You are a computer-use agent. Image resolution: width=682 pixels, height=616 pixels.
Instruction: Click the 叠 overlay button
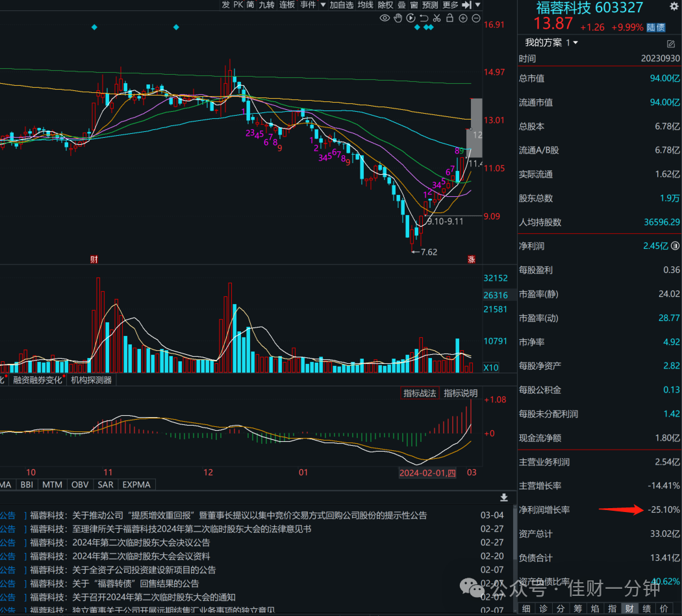[401, 5]
